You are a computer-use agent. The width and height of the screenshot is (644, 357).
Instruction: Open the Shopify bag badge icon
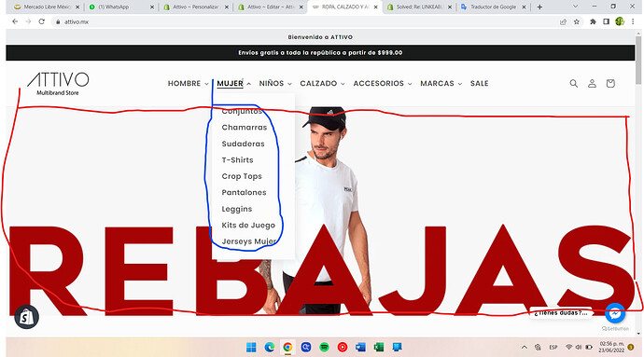point(27,317)
